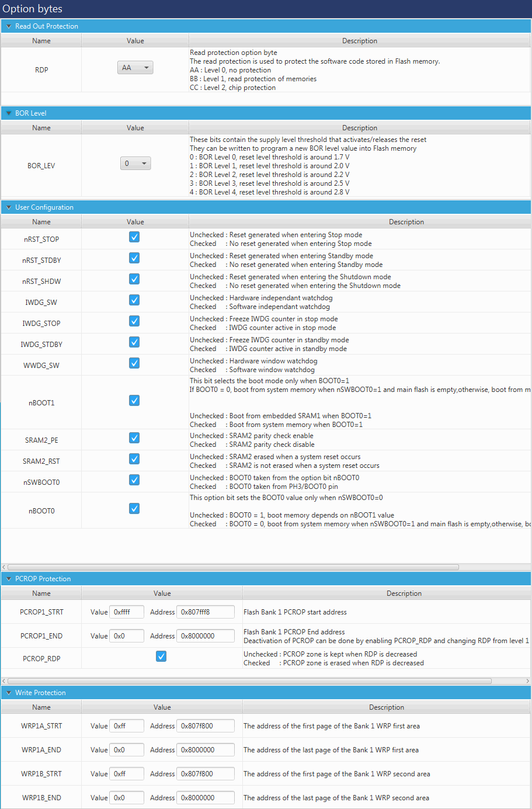Click the Description header in User Configuration
The height and width of the screenshot is (809, 532).
(406, 222)
